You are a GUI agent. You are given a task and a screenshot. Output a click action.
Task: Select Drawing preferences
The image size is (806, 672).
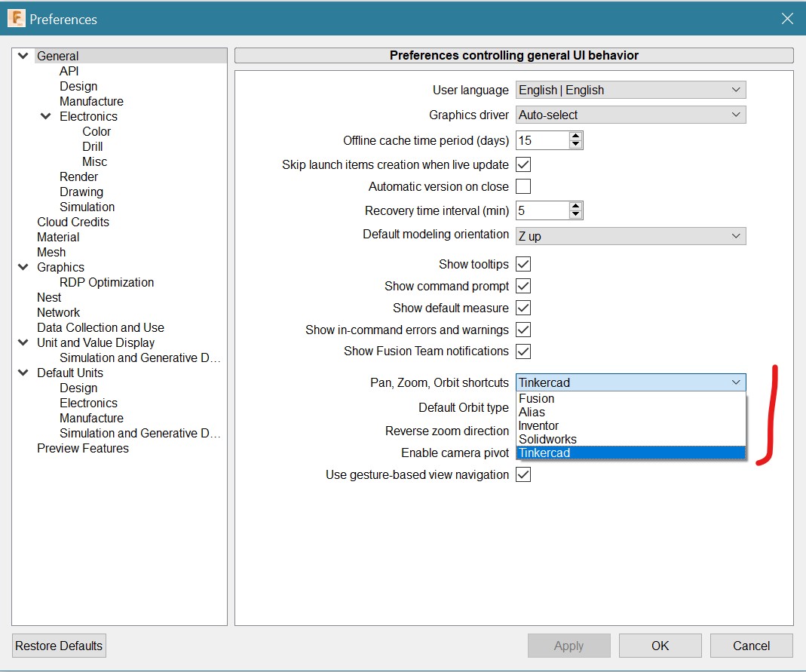coord(81,192)
